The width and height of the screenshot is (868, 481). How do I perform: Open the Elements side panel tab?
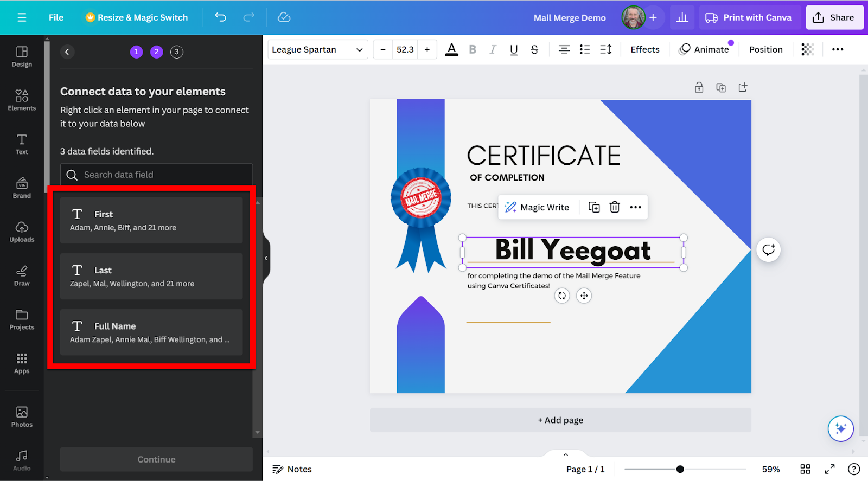coord(22,100)
